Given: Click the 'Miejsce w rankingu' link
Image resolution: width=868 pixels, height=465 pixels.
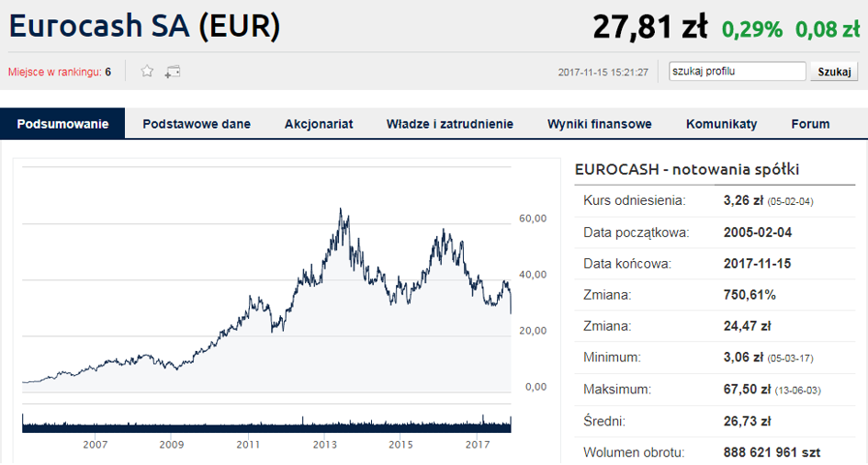Looking at the screenshot, I should pyautogui.click(x=55, y=72).
